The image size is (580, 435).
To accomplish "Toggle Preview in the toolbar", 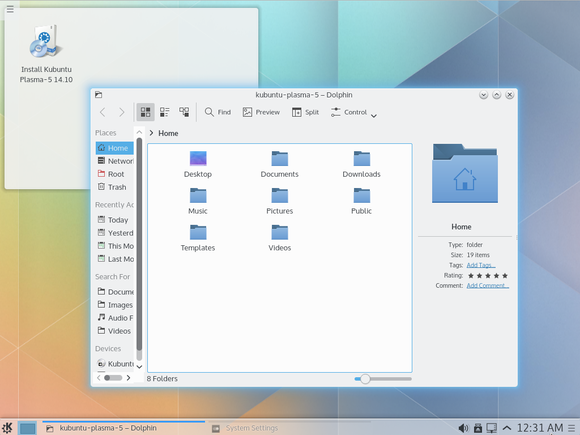I will click(261, 112).
